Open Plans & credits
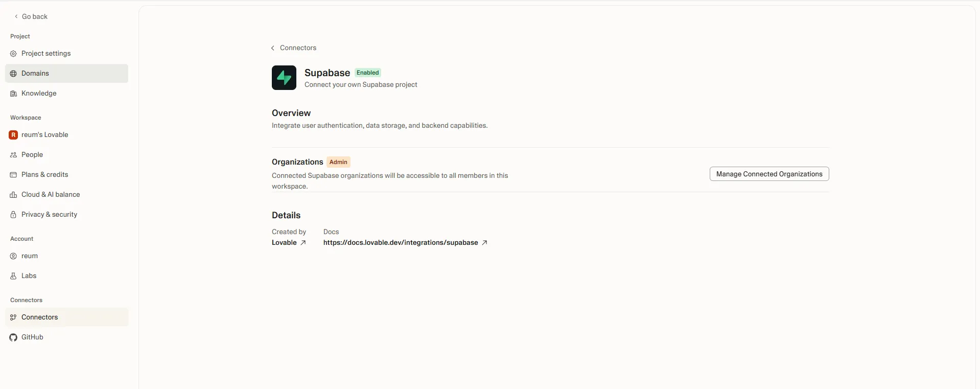Screen dimensions: 980x389 click(66, 175)
